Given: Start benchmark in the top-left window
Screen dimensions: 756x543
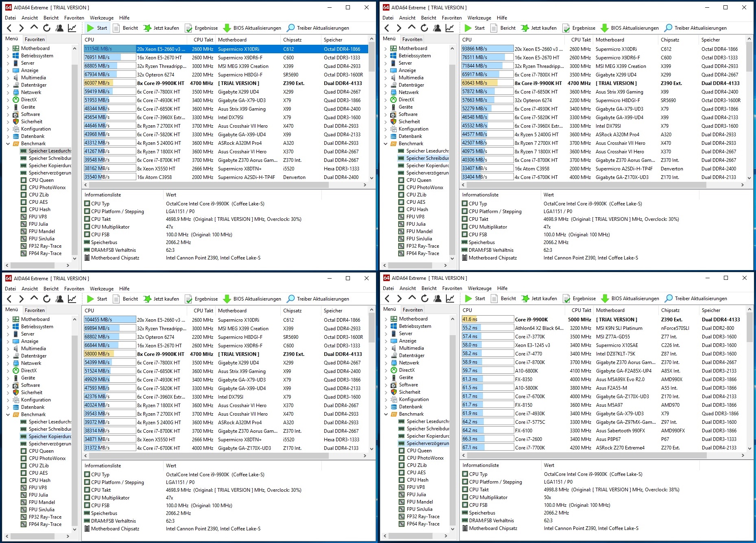Looking at the screenshot, I should 97,28.
